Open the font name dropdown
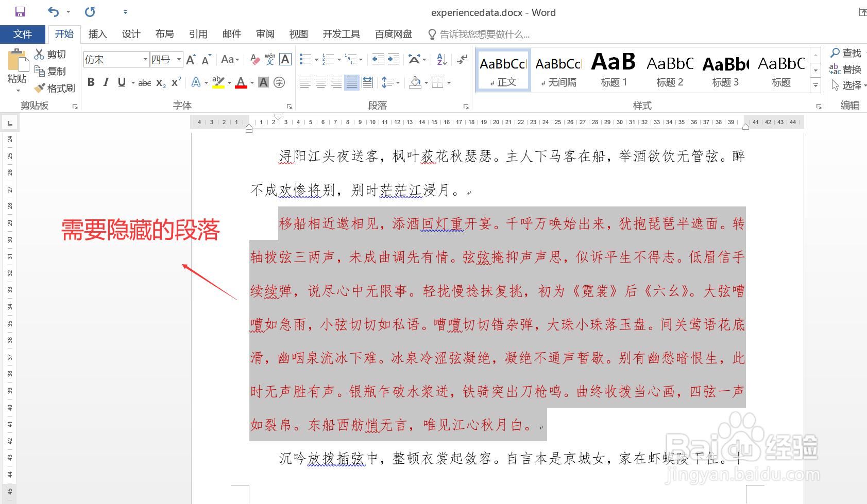Viewport: 867px width, 504px height. (145, 59)
